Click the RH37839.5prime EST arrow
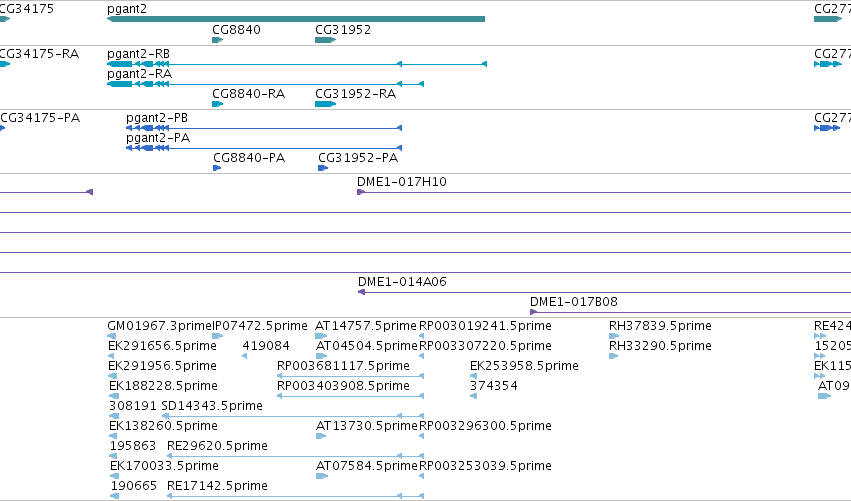 point(614,336)
